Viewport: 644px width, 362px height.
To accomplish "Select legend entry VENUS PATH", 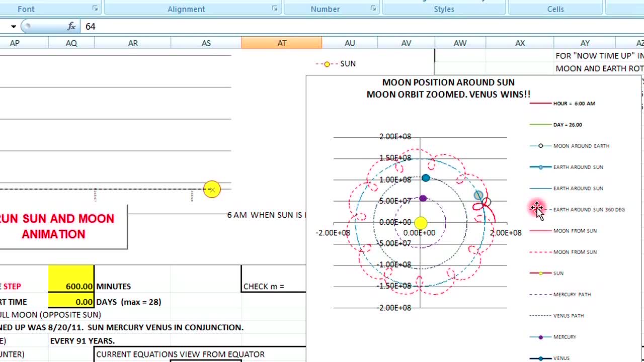I will 557,316.
